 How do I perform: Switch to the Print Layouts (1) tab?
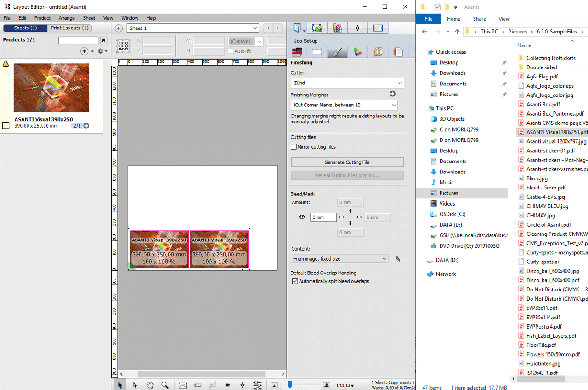pos(69,28)
